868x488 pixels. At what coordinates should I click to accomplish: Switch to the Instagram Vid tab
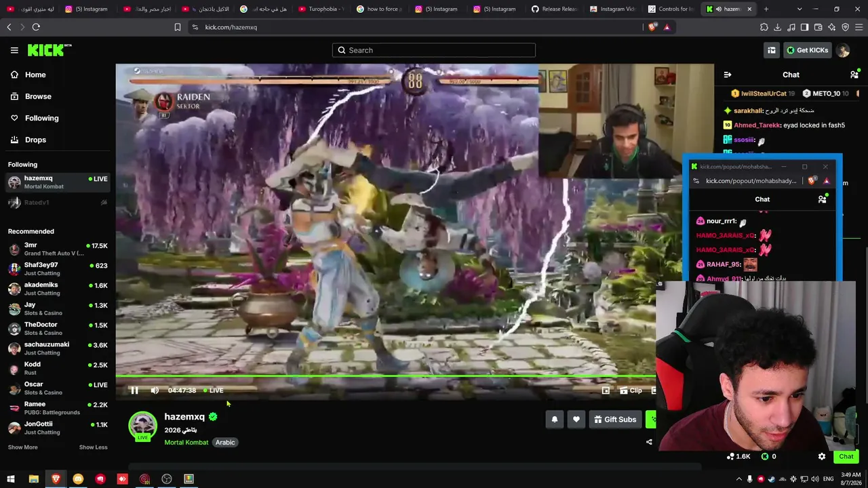[x=612, y=9]
